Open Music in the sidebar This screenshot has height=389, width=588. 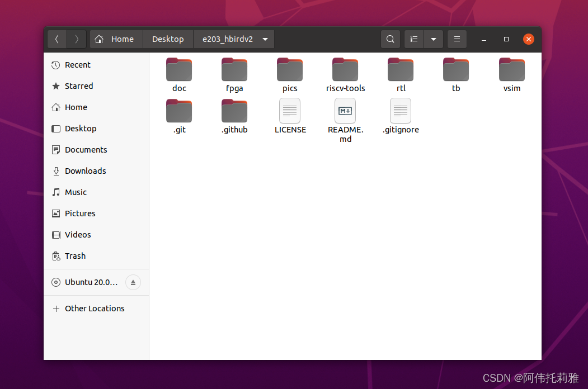96,192
